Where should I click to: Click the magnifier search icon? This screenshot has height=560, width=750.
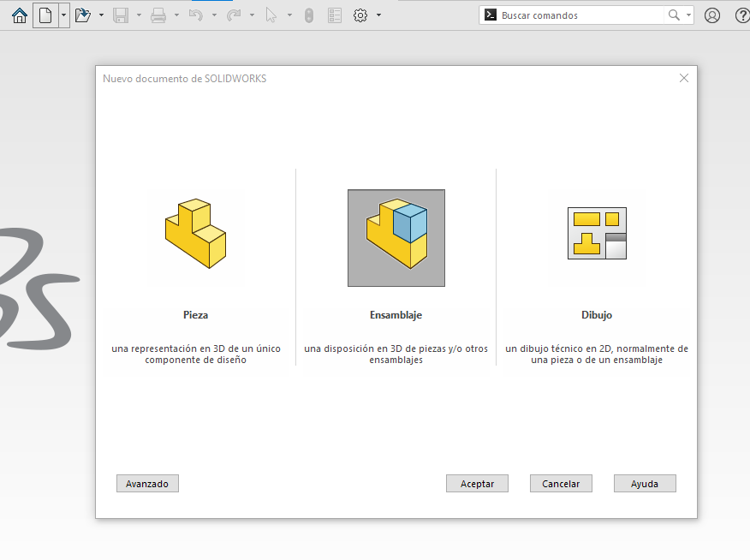coord(674,15)
